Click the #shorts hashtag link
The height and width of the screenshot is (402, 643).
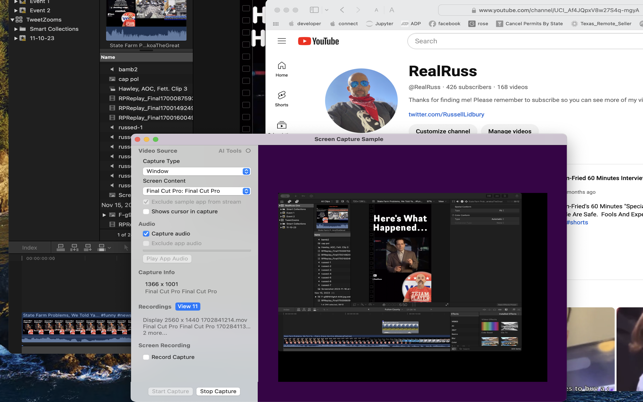tap(577, 222)
